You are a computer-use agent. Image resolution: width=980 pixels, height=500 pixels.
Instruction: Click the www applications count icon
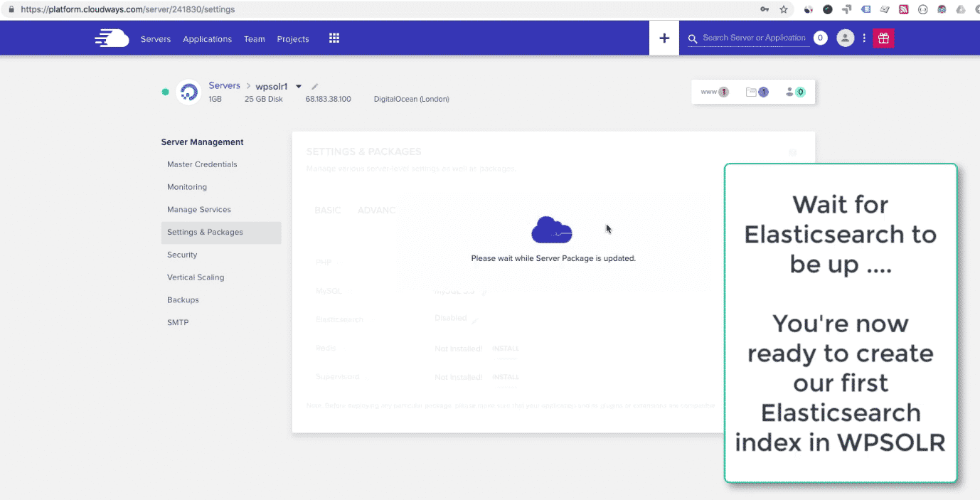click(x=715, y=92)
